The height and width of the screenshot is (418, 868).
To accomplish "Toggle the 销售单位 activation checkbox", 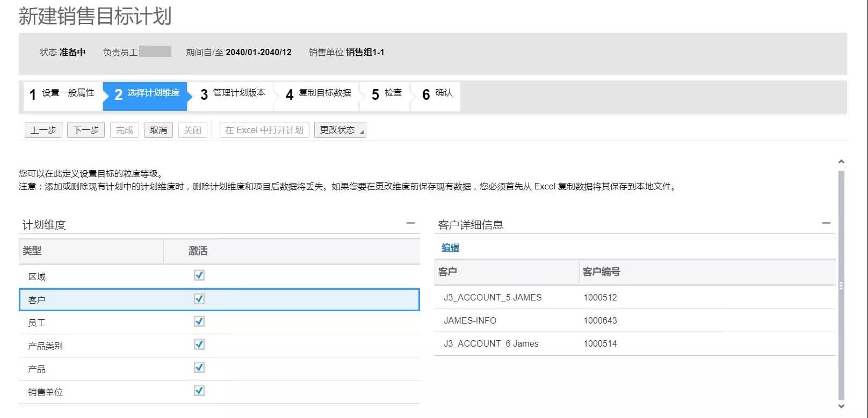I will [199, 391].
